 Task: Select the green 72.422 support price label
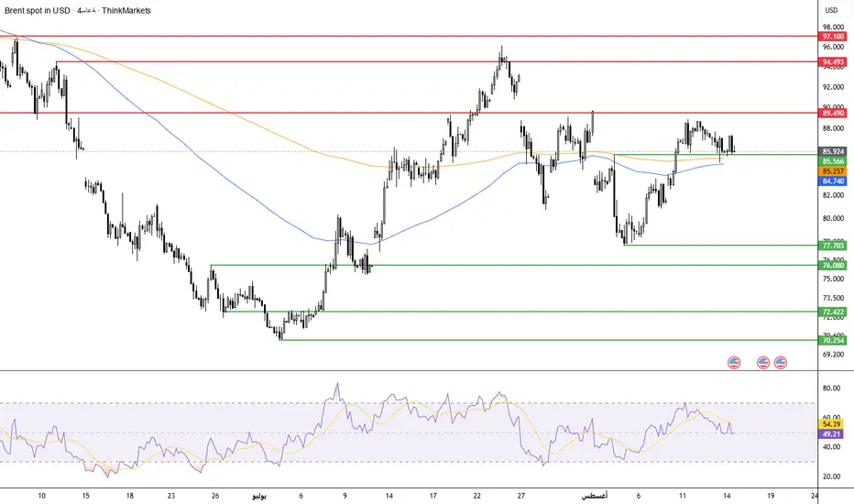(833, 312)
